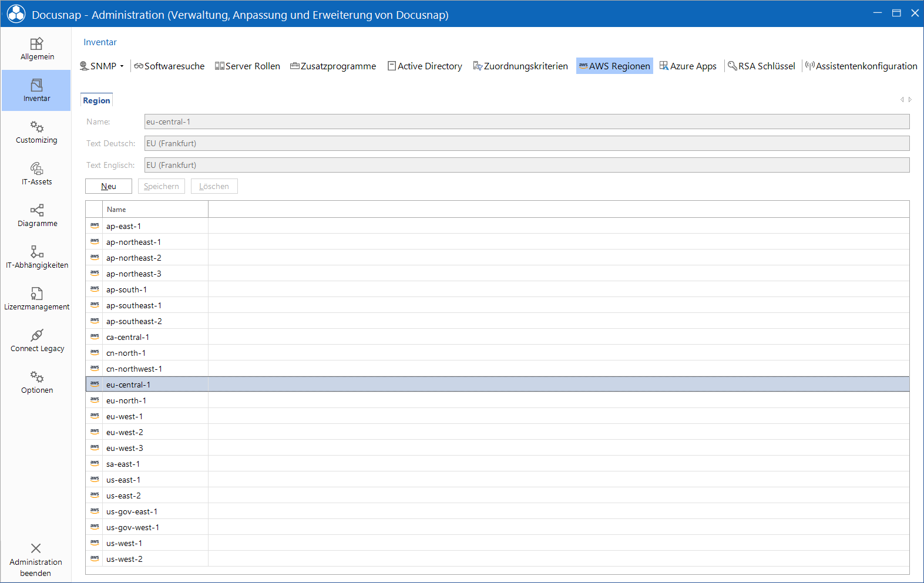Open Active Directory toolbar item
The height and width of the screenshot is (583, 924).
(x=425, y=66)
